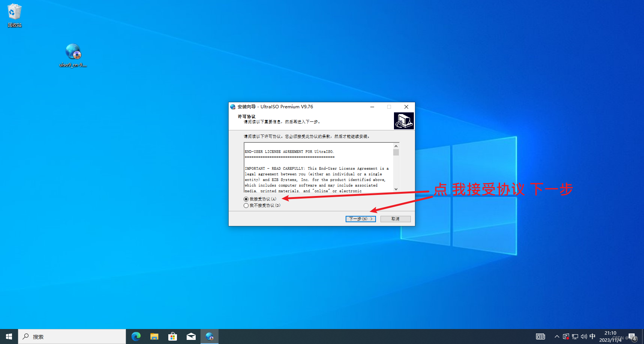
Task: Click the UltraISO icon in the dialog title bar
Action: click(232, 106)
